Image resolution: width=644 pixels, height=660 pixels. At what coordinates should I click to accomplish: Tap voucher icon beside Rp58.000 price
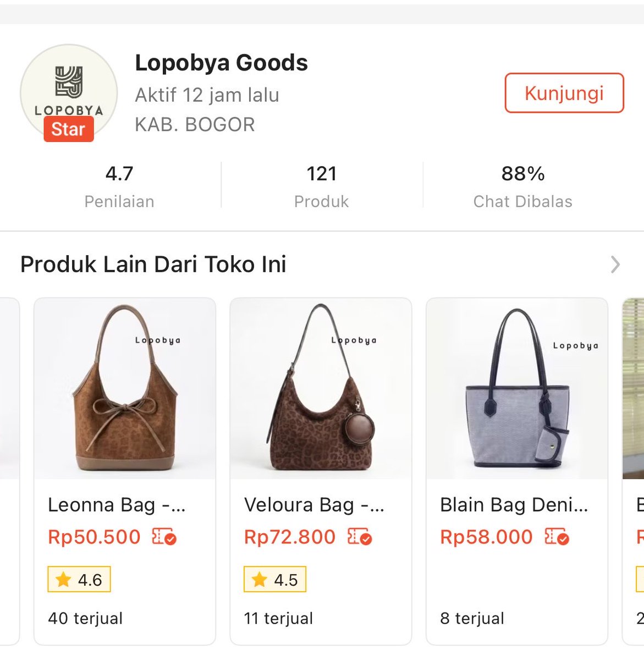click(557, 537)
